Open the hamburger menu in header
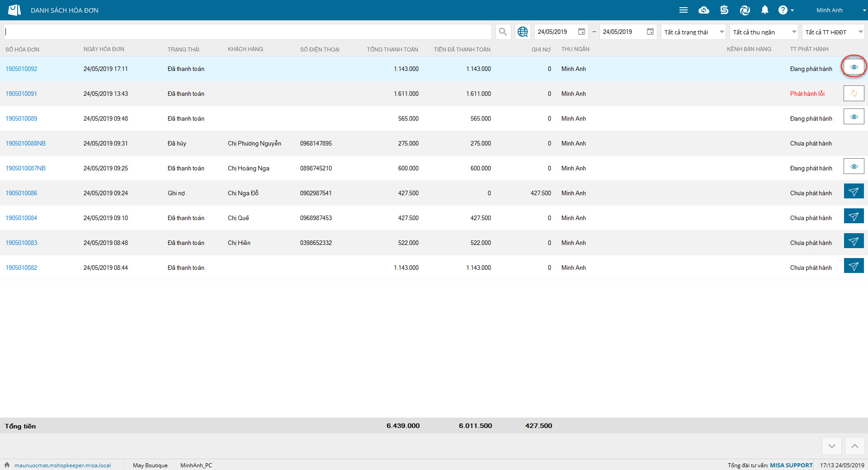The height and width of the screenshot is (470, 868). [683, 10]
